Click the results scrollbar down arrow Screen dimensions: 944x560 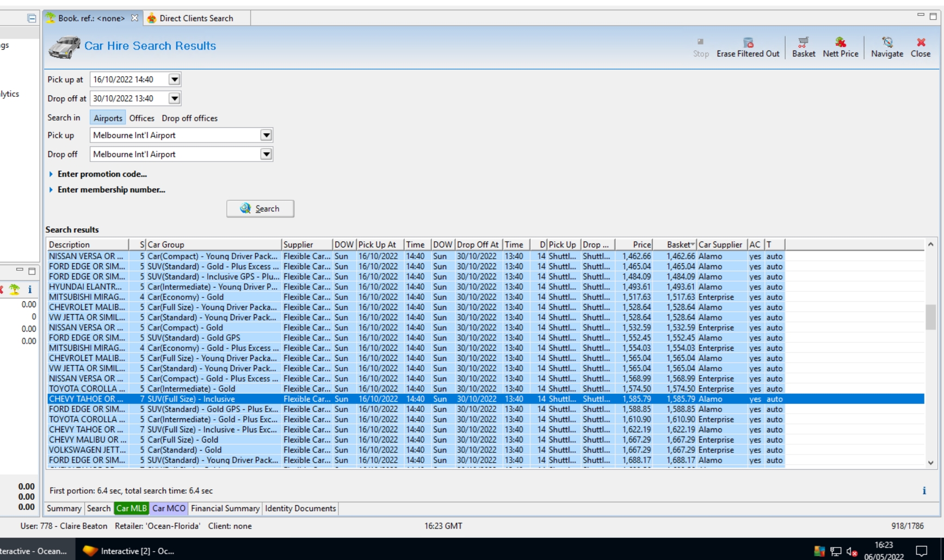click(930, 463)
